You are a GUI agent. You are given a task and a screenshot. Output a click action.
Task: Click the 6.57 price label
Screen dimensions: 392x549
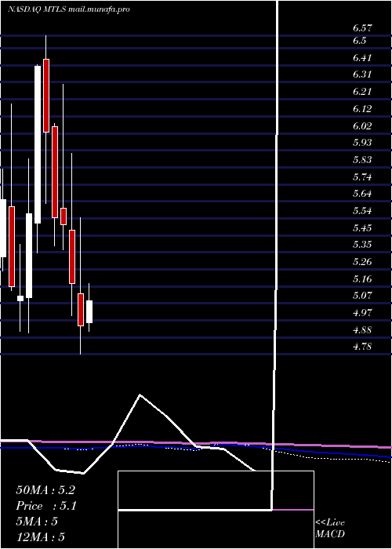[x=362, y=28]
